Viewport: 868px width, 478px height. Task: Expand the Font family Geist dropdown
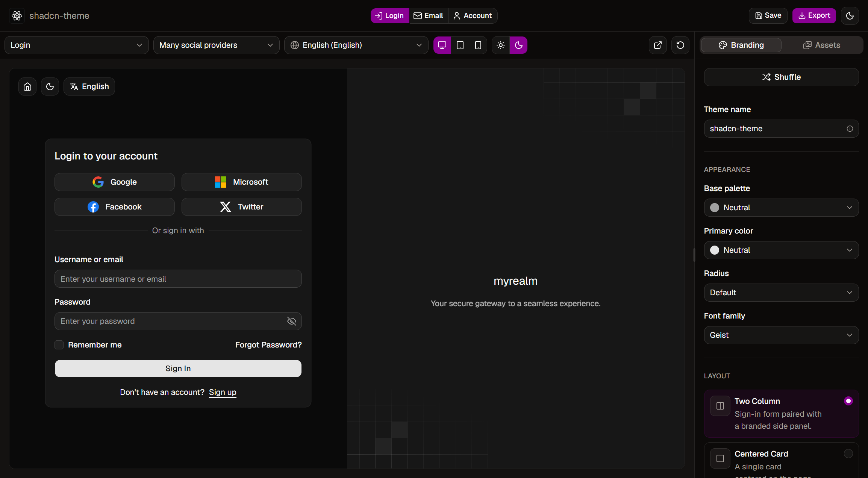click(781, 335)
